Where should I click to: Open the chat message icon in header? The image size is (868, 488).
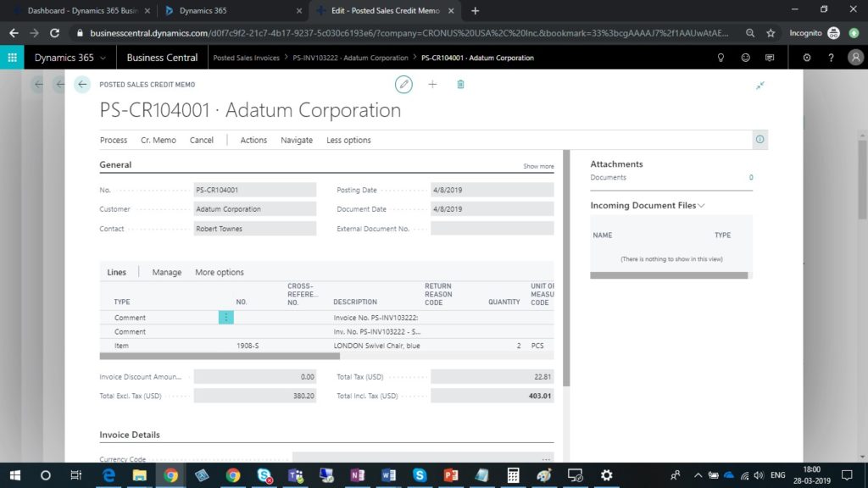point(770,58)
